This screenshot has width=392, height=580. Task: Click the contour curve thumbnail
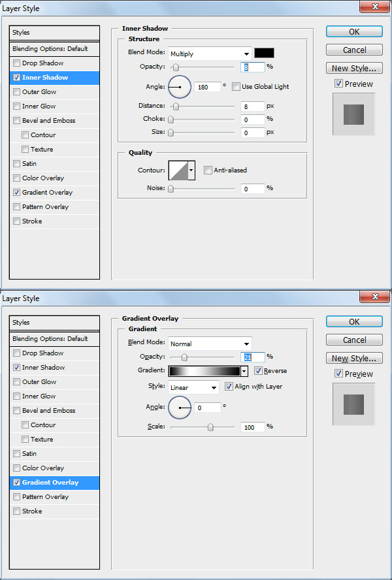pos(178,170)
